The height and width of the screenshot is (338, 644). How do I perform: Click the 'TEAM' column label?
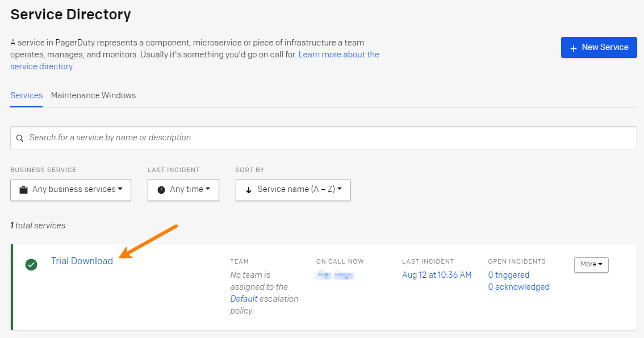coord(240,261)
